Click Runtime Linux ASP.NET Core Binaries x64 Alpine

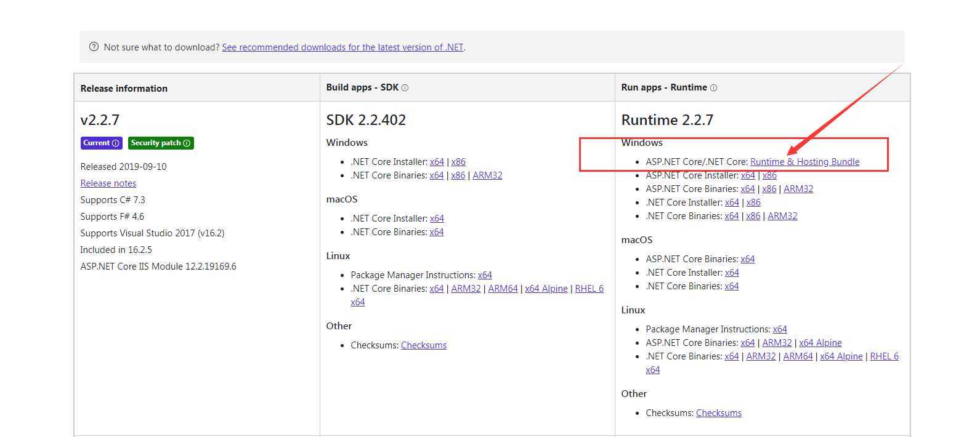pos(820,343)
